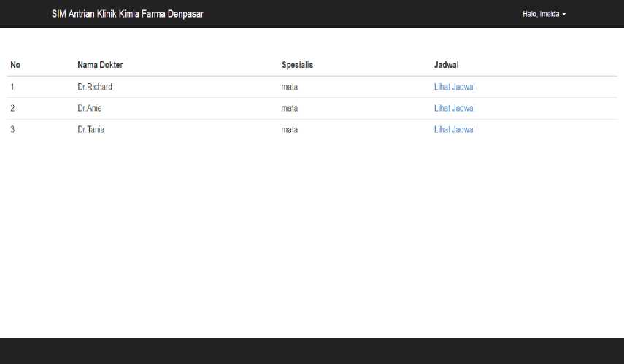Click the mata specialty in Dr.Richard's row
624x364 pixels.
pyautogui.click(x=290, y=87)
